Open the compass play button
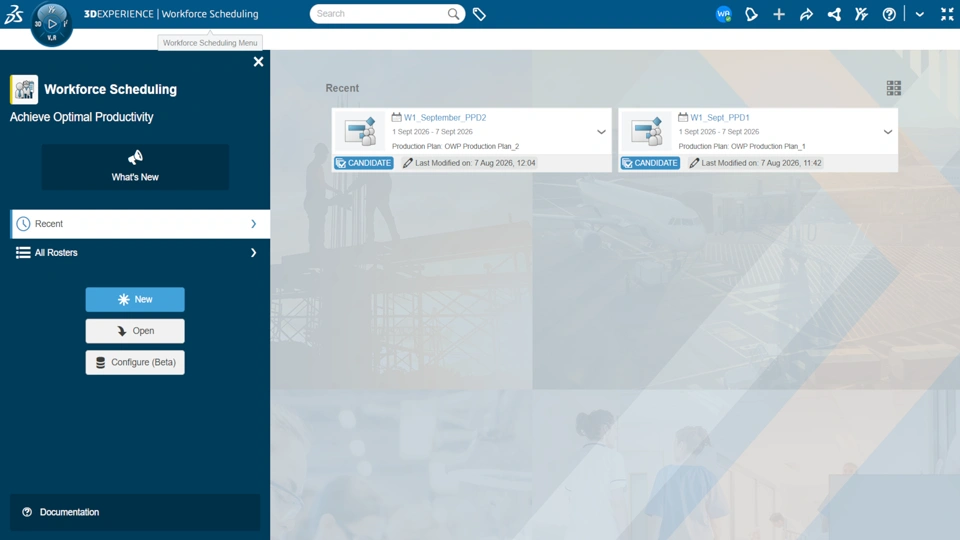Viewport: 960px width, 540px height. point(52,24)
